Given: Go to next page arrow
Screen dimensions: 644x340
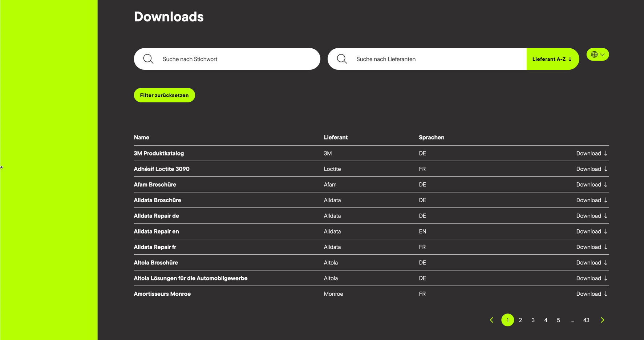Looking at the screenshot, I should [603, 320].
